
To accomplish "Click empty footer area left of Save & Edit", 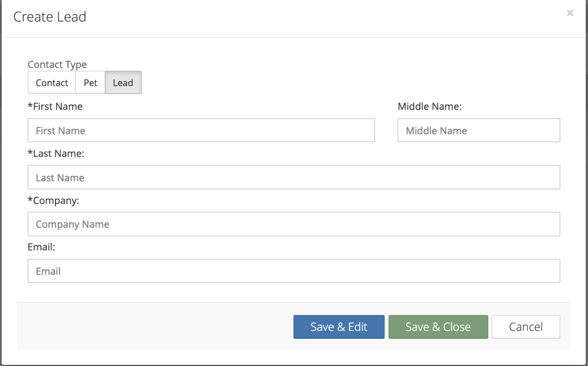I will tap(153, 327).
